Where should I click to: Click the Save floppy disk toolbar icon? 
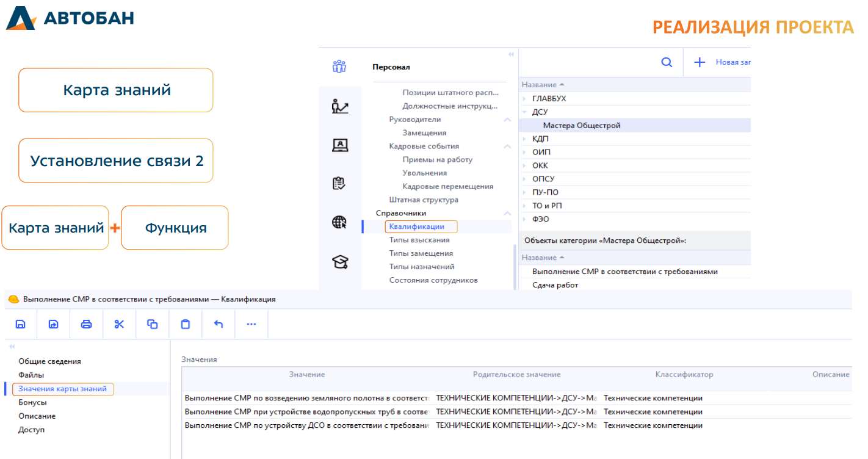click(x=21, y=324)
